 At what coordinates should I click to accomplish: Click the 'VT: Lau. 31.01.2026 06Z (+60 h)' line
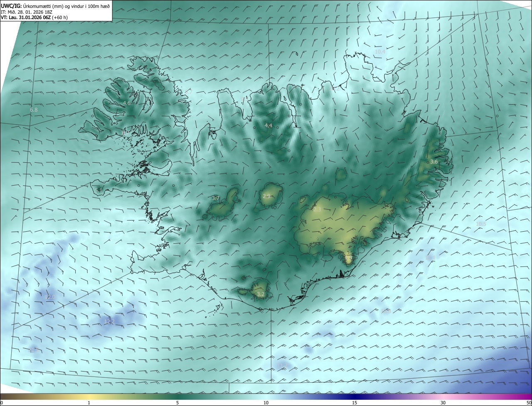34,17
